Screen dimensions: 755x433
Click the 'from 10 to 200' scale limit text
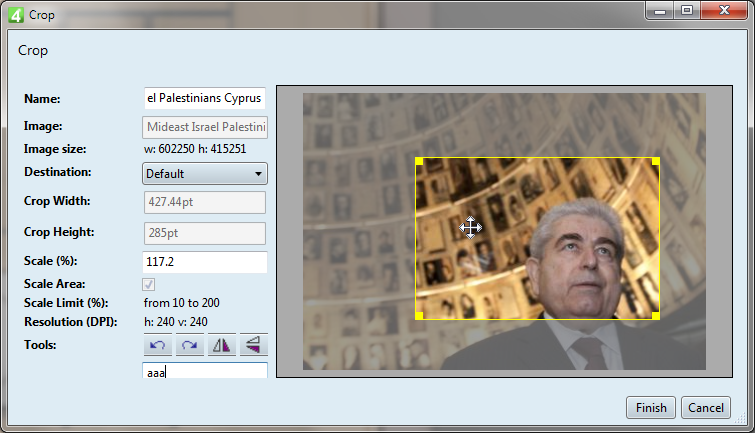(182, 303)
